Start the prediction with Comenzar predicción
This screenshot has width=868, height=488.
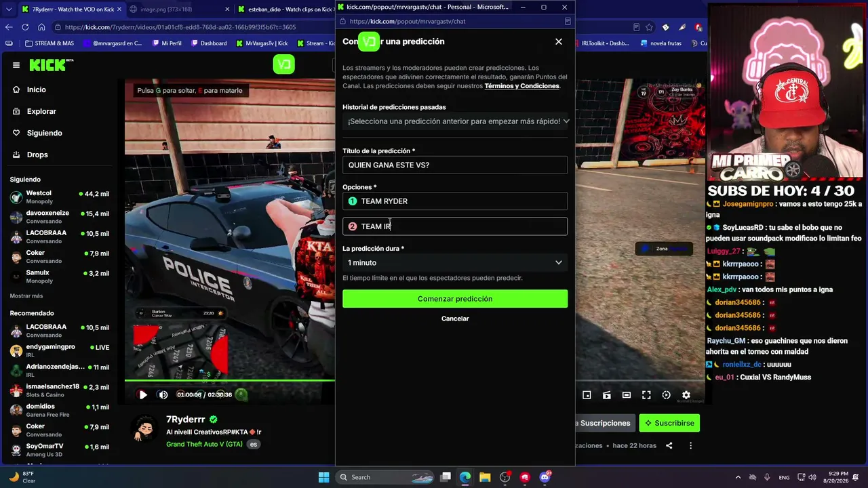coord(455,299)
